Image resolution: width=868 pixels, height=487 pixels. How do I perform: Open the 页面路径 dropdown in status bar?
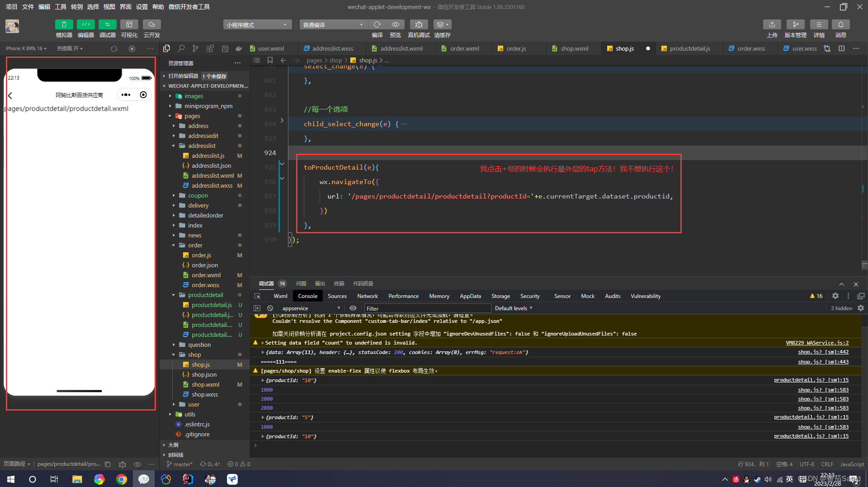pyautogui.click(x=17, y=464)
